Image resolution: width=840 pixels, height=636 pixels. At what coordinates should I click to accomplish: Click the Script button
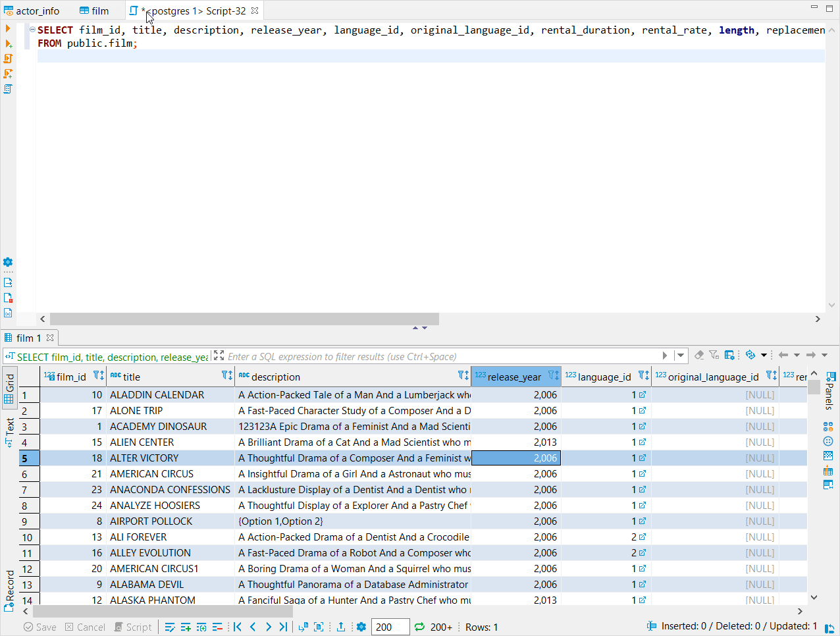click(x=133, y=626)
